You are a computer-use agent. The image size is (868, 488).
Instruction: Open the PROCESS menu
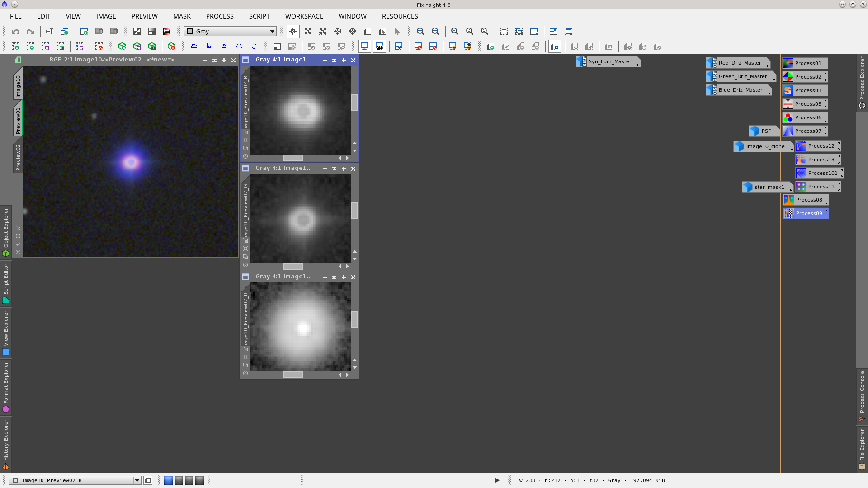point(220,16)
